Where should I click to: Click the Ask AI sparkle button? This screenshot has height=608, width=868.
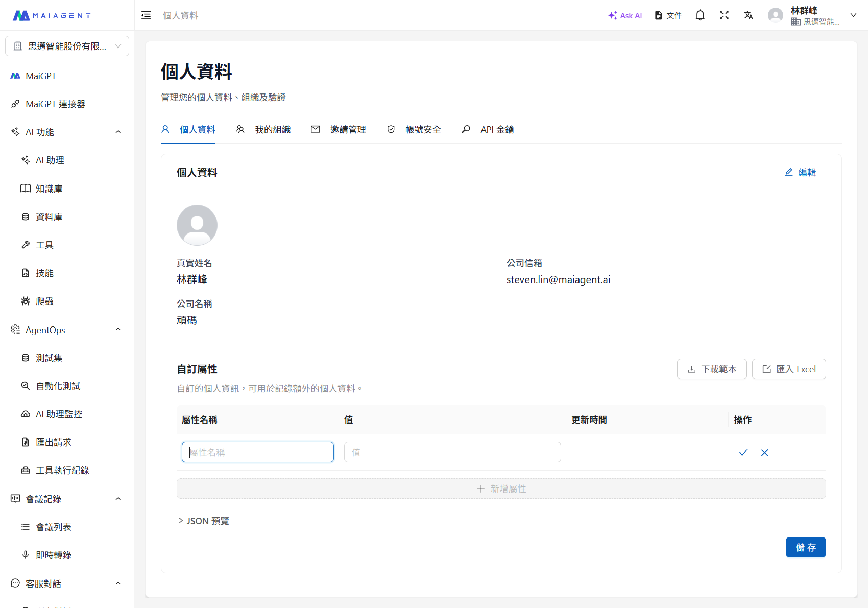[x=625, y=15]
